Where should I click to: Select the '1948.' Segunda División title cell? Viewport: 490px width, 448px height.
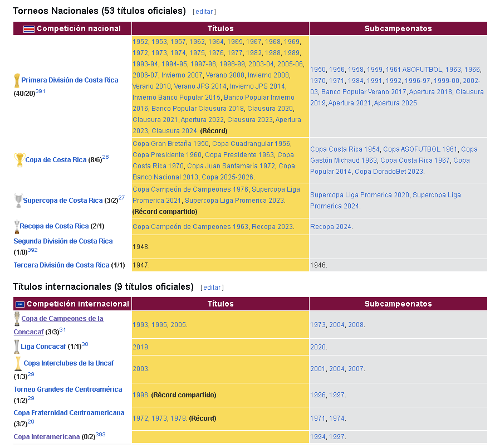click(x=220, y=247)
